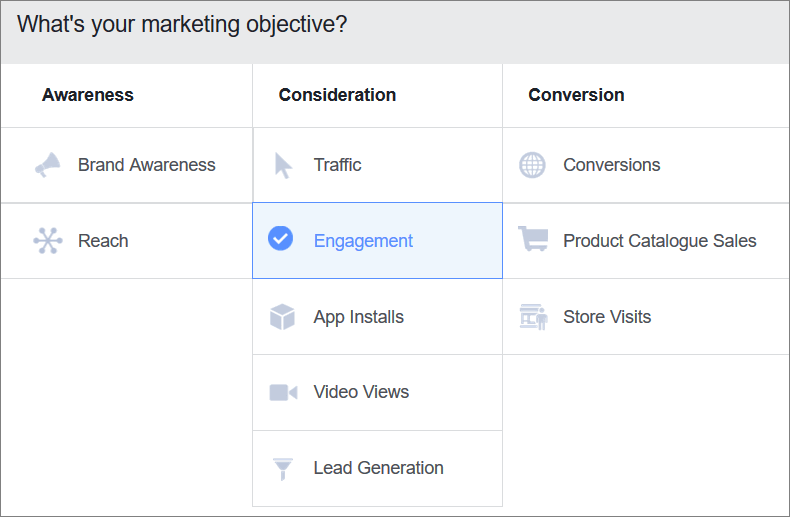
Task: Choose the Conversions objective label
Action: pos(612,165)
